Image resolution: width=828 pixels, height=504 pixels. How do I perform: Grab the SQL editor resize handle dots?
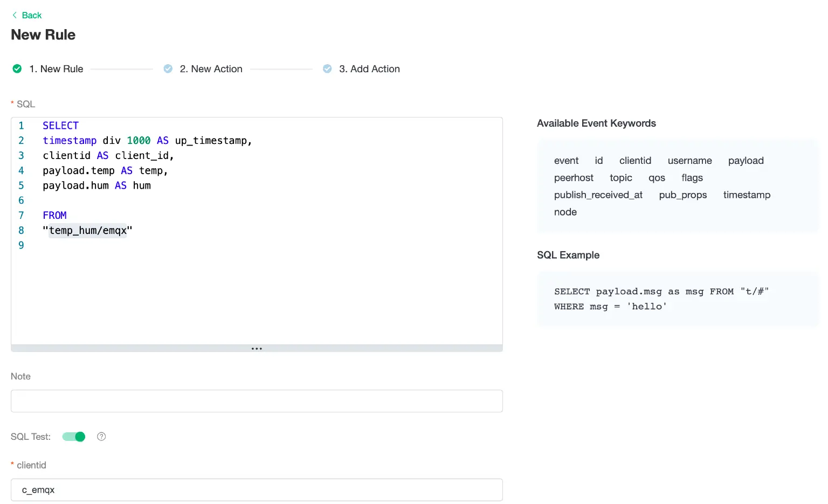point(257,349)
